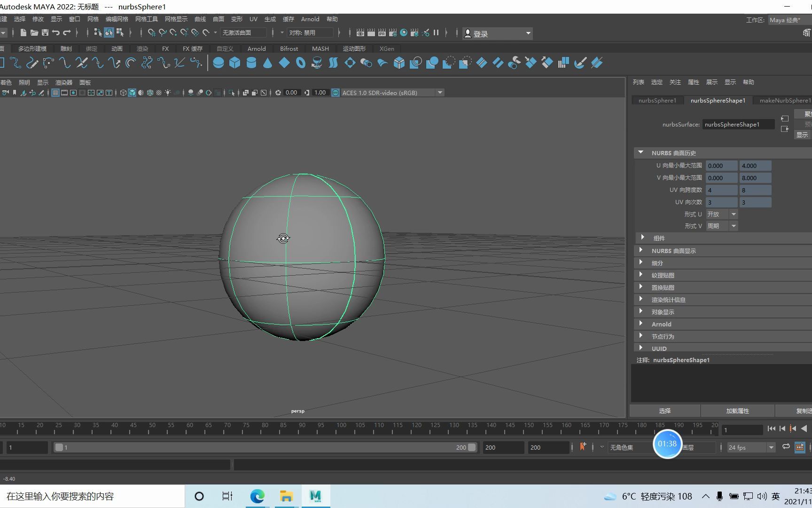Select by object type mode icon
The height and width of the screenshot is (508, 812).
[x=109, y=32]
